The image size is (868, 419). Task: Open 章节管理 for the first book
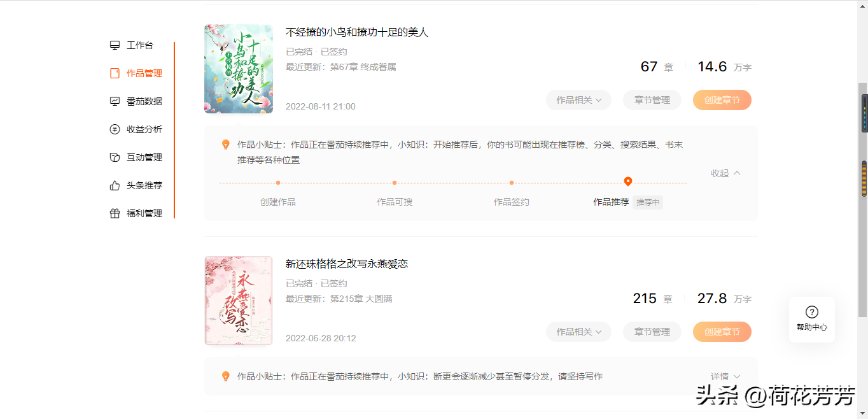(x=652, y=100)
